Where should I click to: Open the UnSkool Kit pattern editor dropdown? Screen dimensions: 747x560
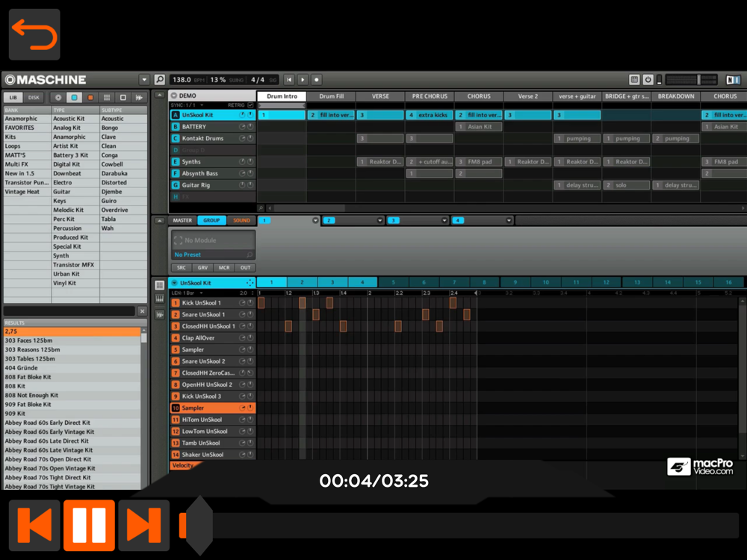174,283
